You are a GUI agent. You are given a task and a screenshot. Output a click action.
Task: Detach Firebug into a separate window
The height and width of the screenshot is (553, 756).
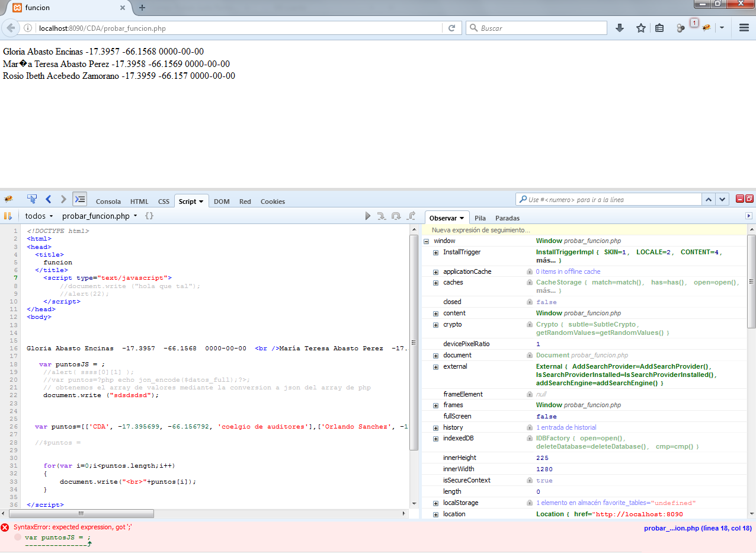click(x=749, y=199)
